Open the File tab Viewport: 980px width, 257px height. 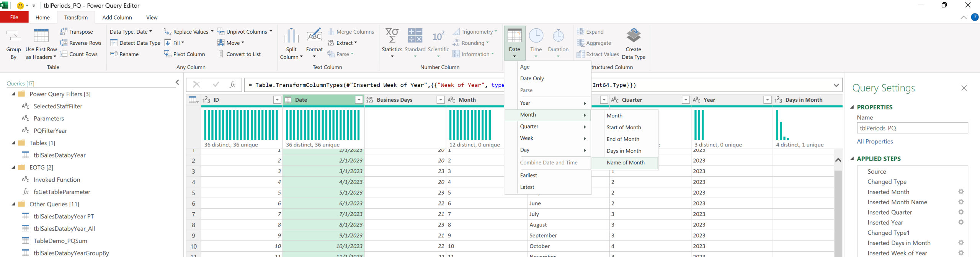[14, 17]
